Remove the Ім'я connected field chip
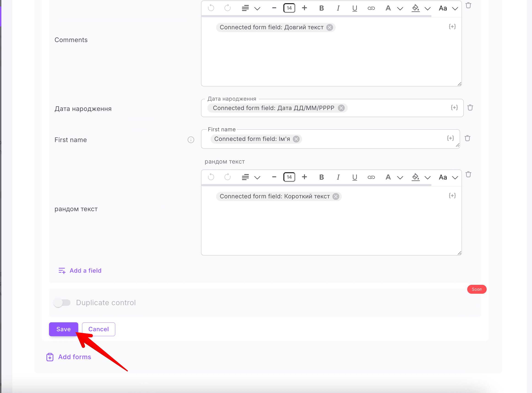Screen dimensions: 532x393 [x=296, y=139]
